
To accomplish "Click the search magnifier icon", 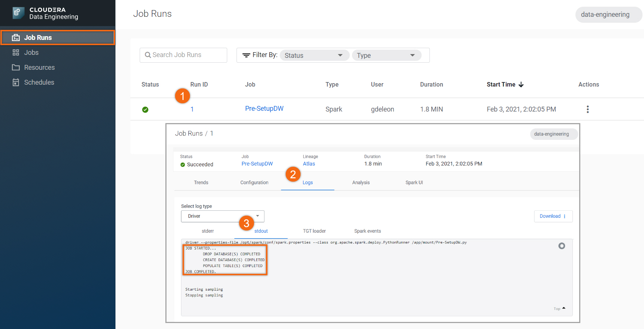I will [148, 55].
